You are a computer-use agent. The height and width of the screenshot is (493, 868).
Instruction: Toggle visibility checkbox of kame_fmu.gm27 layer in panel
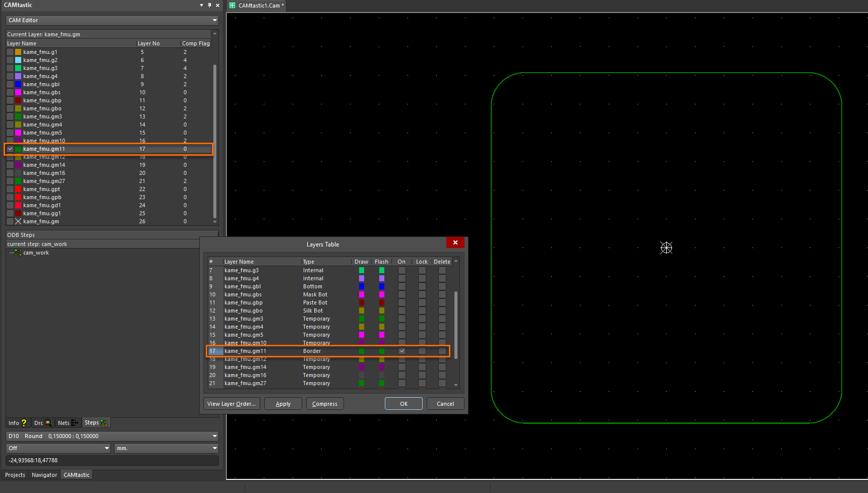pos(10,181)
